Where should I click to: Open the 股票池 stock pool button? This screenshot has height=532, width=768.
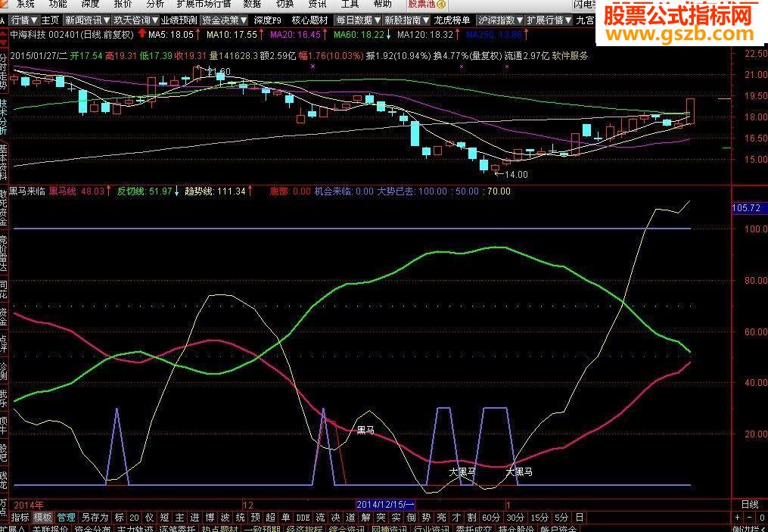click(427, 4)
